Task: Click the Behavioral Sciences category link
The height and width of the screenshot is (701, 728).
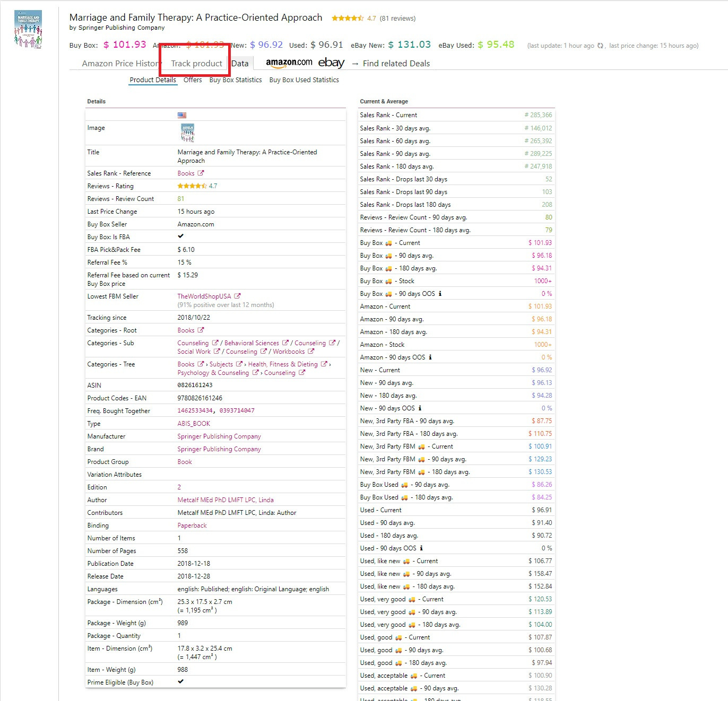Action: pyautogui.click(x=252, y=343)
